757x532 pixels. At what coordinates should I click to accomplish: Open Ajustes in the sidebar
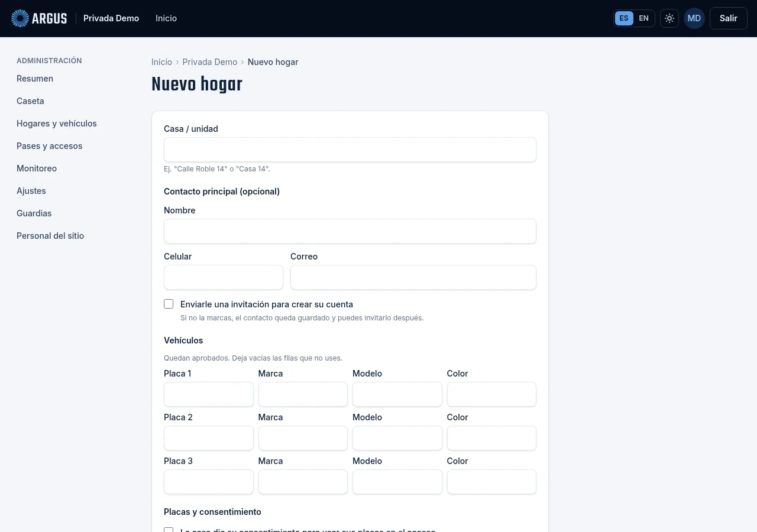(x=31, y=191)
